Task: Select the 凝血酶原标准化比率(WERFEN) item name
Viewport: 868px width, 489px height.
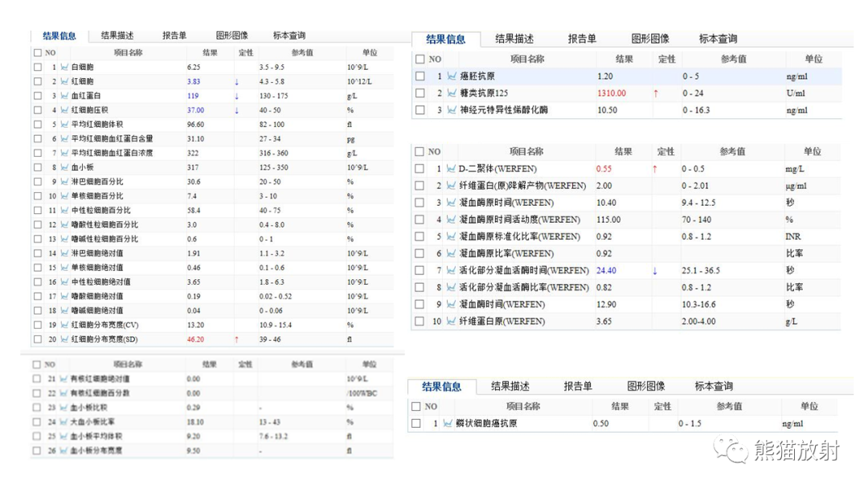Action: (520, 236)
